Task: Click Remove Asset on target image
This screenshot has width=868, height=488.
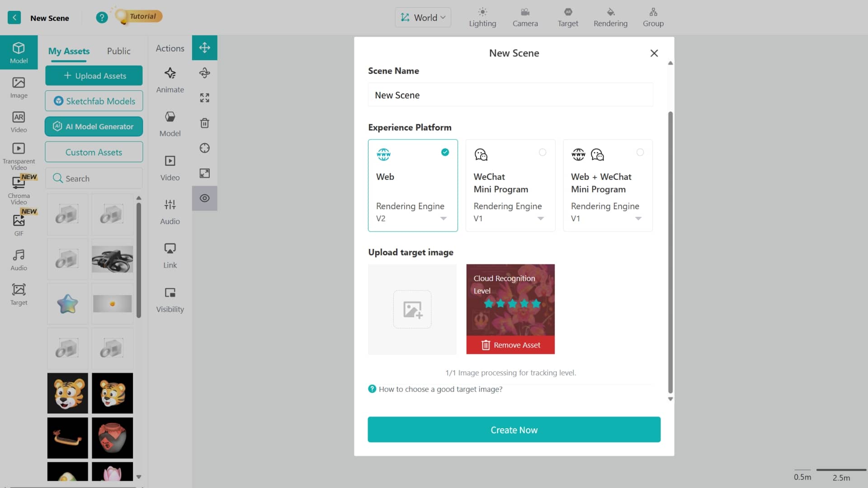Action: [510, 345]
